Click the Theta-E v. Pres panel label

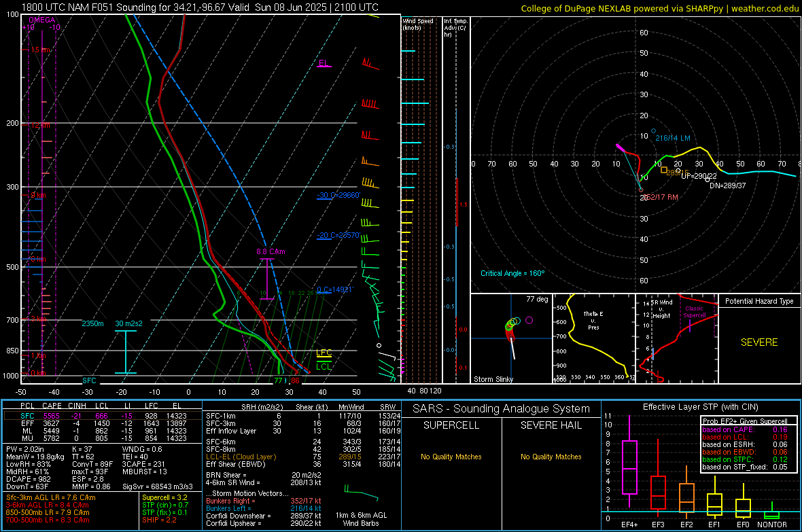click(x=593, y=320)
